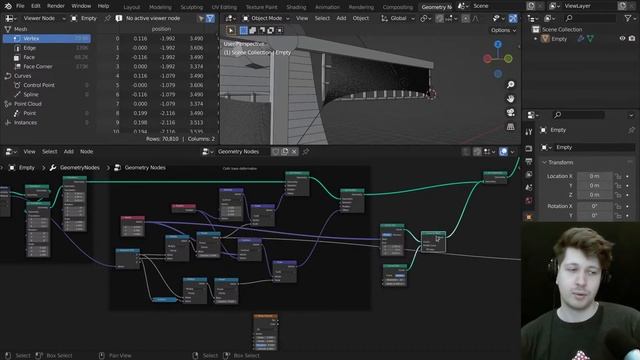
Task: Open the Viewer Node evaluation dropdown
Action: tap(44, 18)
